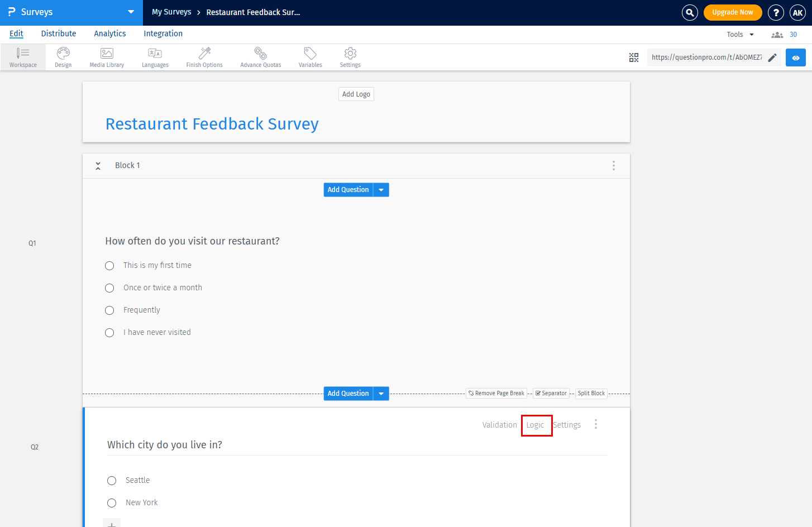Select 'Seattle' for the city question

[112, 480]
